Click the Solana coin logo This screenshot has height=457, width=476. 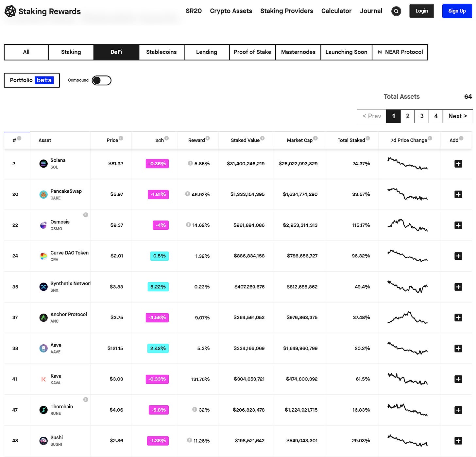pos(43,164)
